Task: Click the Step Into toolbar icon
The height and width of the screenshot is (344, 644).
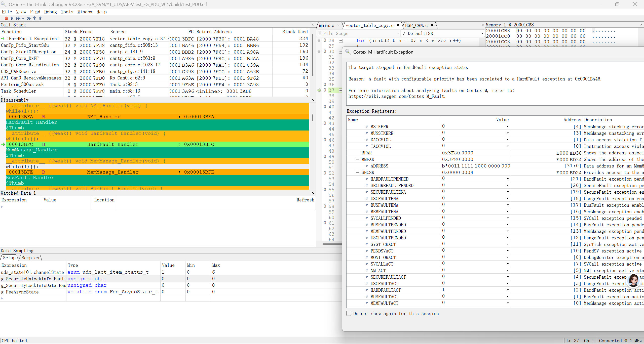Action: (x=34, y=18)
